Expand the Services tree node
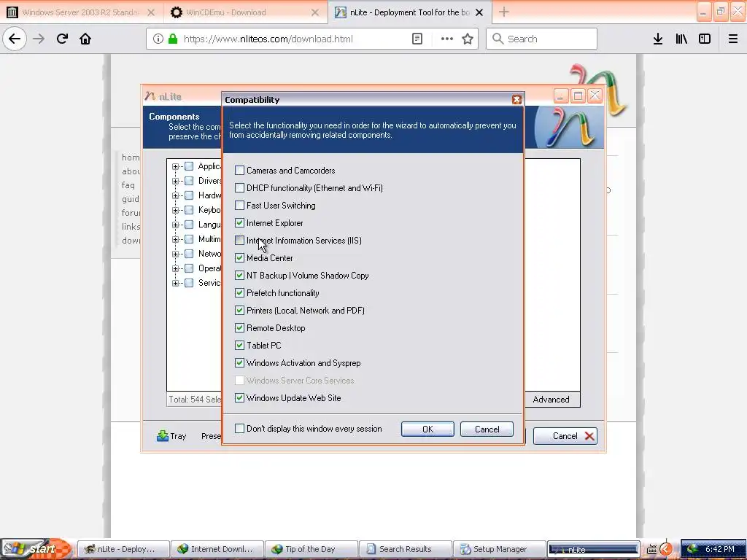The image size is (747, 560). coord(175,283)
